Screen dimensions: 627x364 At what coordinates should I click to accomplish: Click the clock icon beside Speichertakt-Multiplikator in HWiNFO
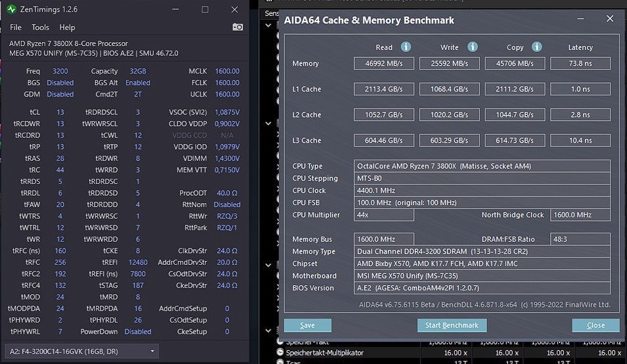tap(280, 352)
